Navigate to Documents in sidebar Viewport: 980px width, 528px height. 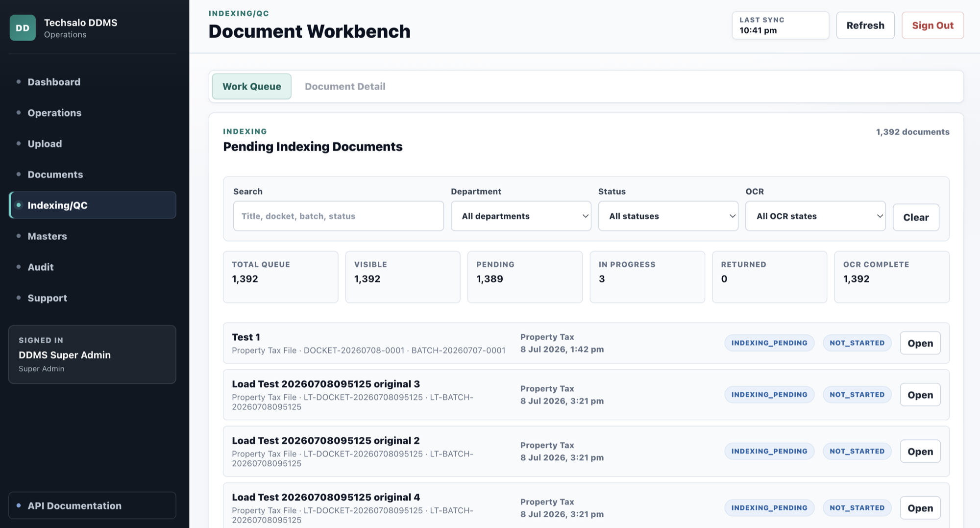pos(92,175)
